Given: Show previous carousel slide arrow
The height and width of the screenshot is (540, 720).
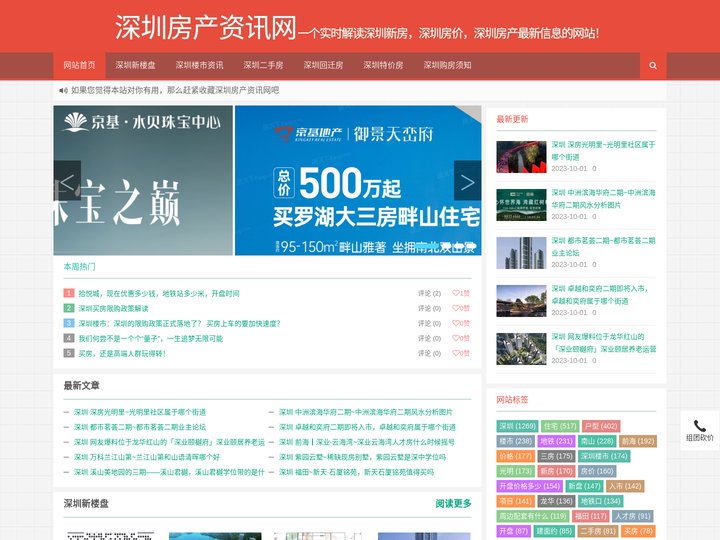Looking at the screenshot, I should (67, 180).
